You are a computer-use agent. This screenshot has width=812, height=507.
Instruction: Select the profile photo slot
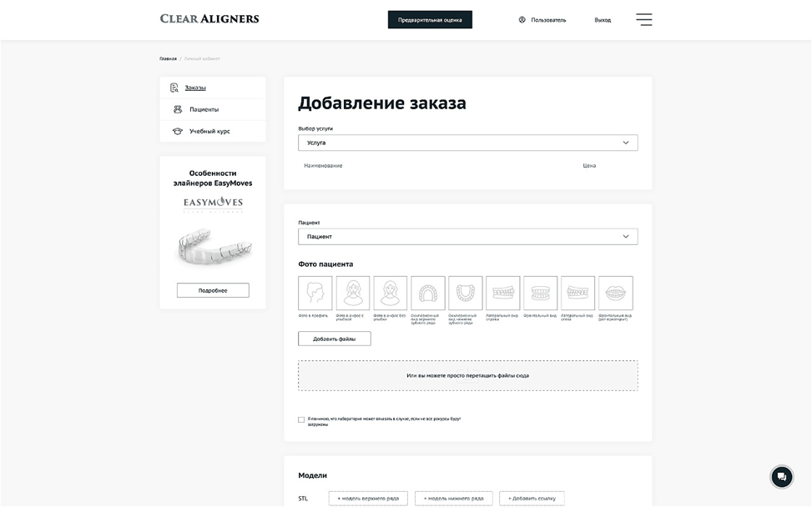[x=315, y=294]
